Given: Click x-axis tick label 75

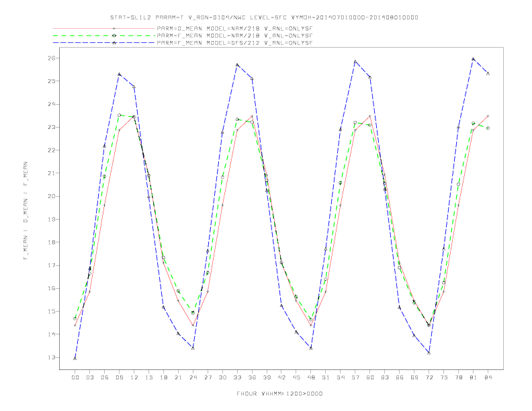Looking at the screenshot, I should [x=444, y=377].
